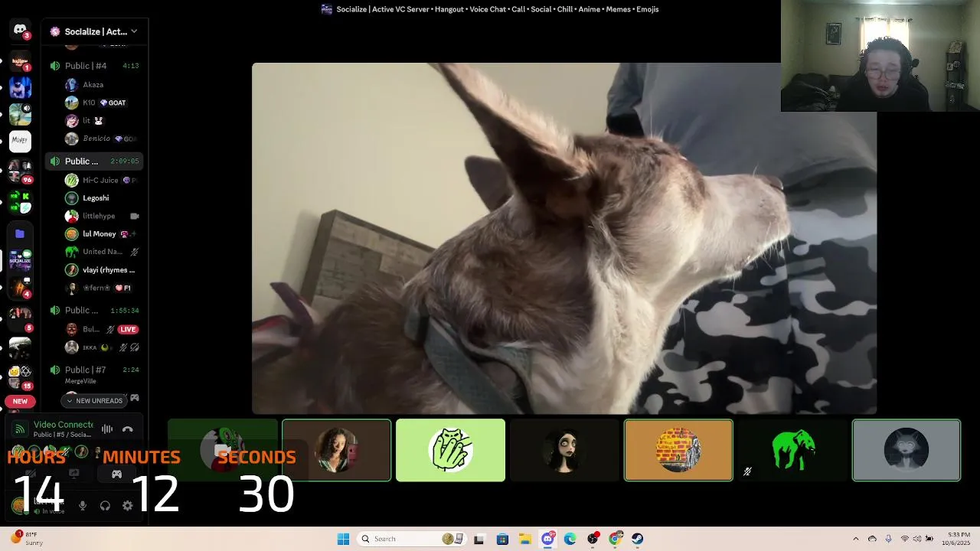The width and height of the screenshot is (980, 551).
Task: Select the participant tile with the woman avatar
Action: (x=336, y=450)
